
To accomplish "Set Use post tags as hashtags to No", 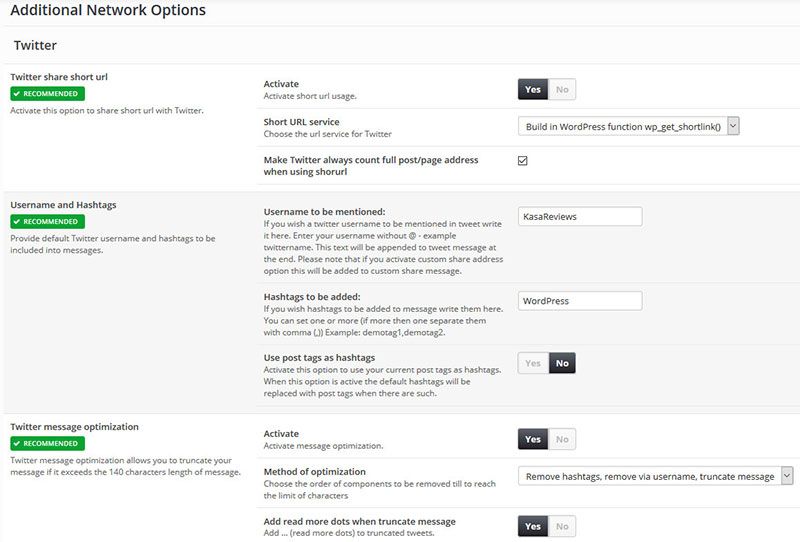I will pyautogui.click(x=562, y=364).
